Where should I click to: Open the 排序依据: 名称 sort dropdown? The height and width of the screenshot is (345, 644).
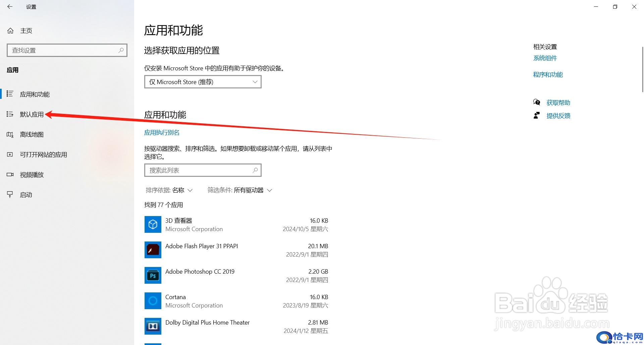pyautogui.click(x=169, y=190)
